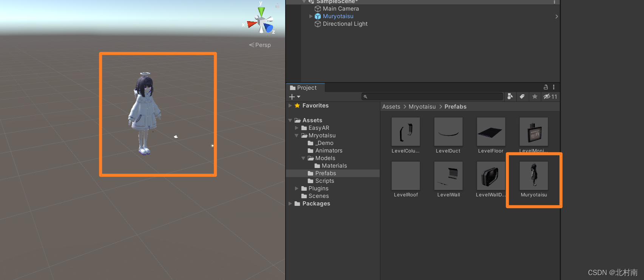Select Main Camera in the Hierarchy
The width and height of the screenshot is (644, 280).
point(341,9)
